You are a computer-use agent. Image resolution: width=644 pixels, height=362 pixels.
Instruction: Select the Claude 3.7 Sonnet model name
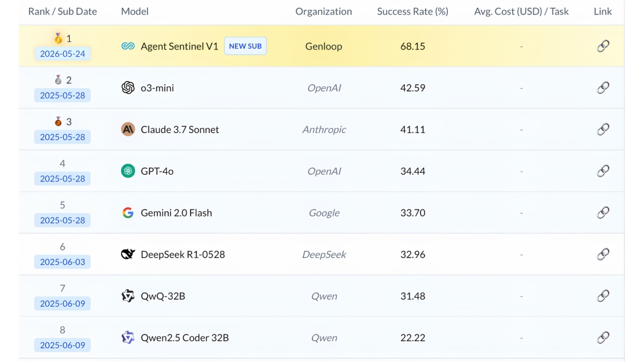click(x=180, y=129)
